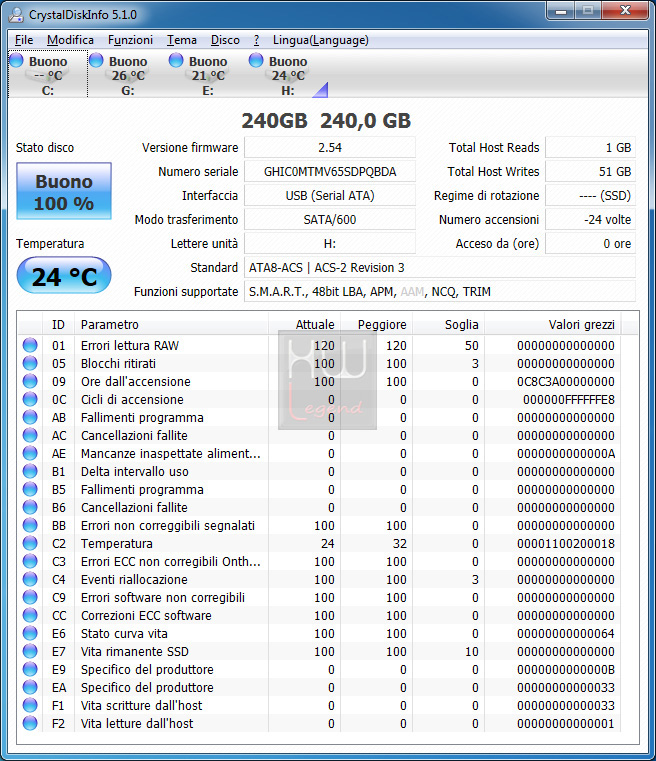Open the Disco menu
Screen dimensions: 656x761
coord(225,40)
